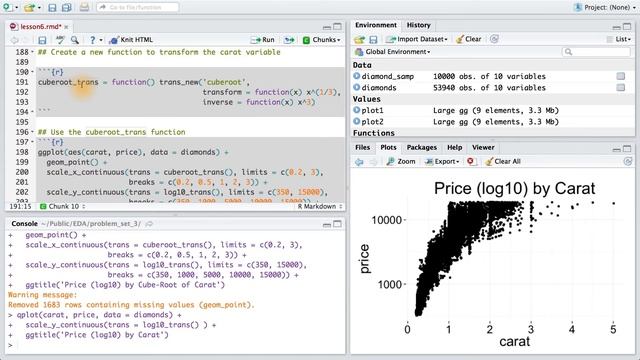The width and height of the screenshot is (640, 360).
Task: Open the Viewer tab
Action: [x=483, y=147]
